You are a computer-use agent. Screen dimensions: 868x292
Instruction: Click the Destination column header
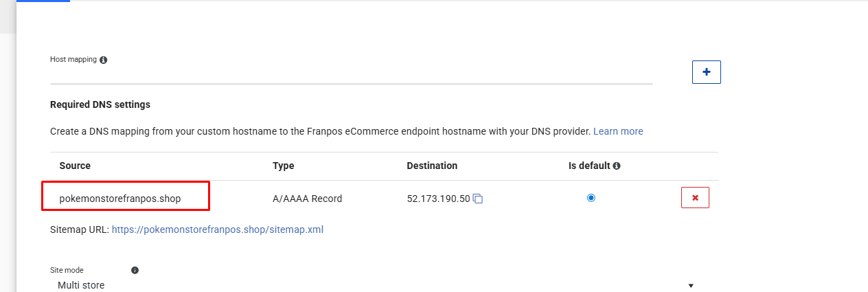pyautogui.click(x=432, y=166)
